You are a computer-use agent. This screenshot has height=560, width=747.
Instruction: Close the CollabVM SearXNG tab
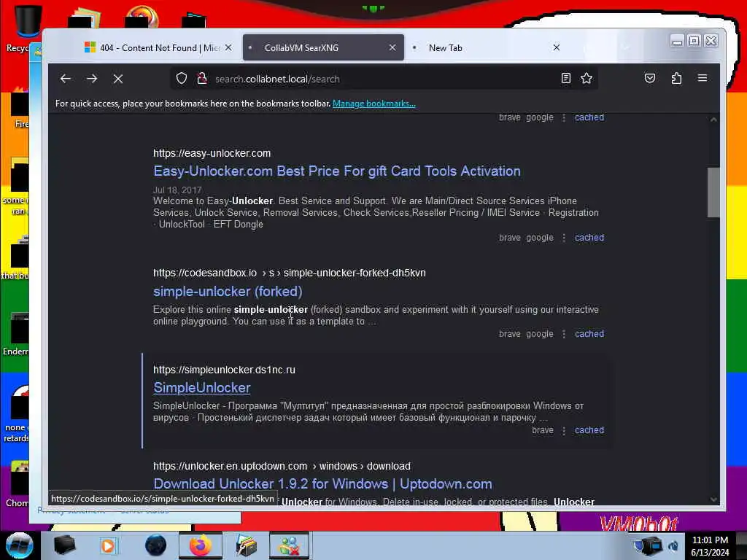tap(392, 47)
